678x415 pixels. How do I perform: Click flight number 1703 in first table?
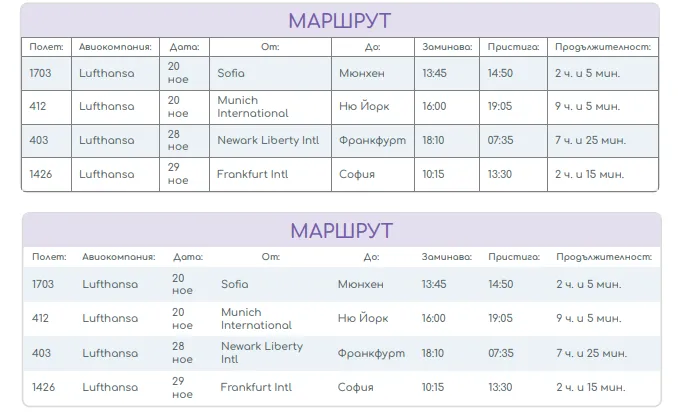[x=41, y=73]
